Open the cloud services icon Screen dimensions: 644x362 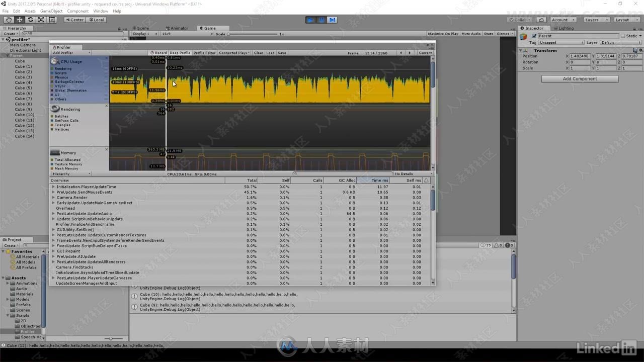[541, 20]
